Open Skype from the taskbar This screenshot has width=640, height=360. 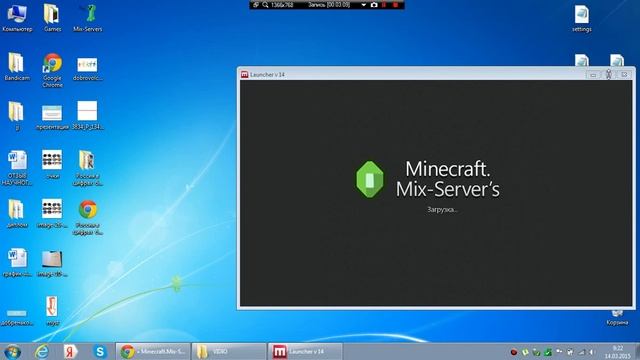(x=100, y=351)
